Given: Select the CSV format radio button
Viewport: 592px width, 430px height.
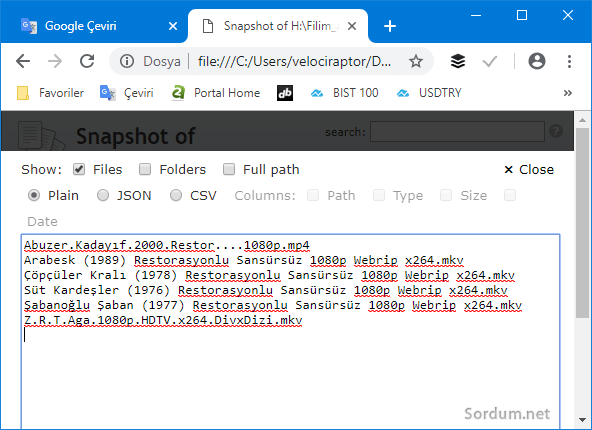Looking at the screenshot, I should click(x=176, y=195).
